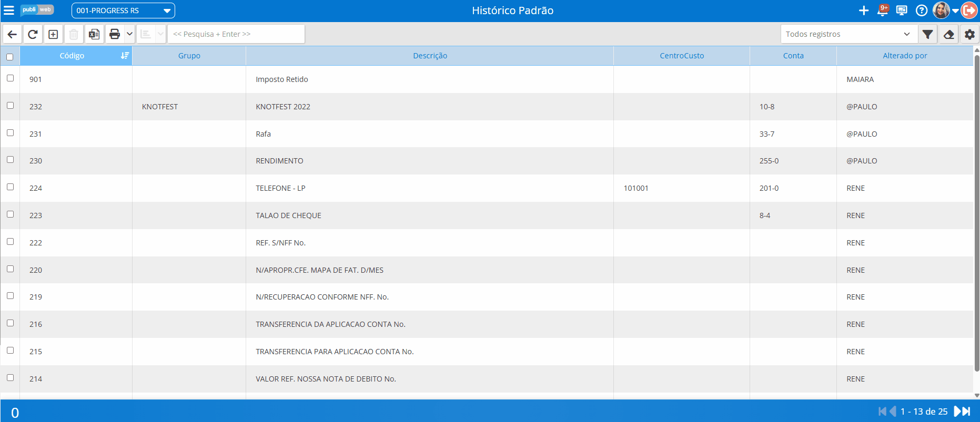Toggle the select-all header checkbox

[x=10, y=57]
